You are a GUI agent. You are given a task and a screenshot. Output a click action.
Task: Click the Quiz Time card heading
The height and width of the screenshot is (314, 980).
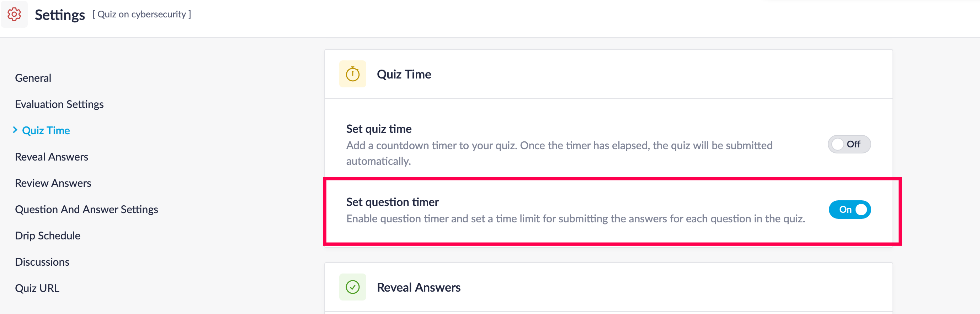click(404, 74)
